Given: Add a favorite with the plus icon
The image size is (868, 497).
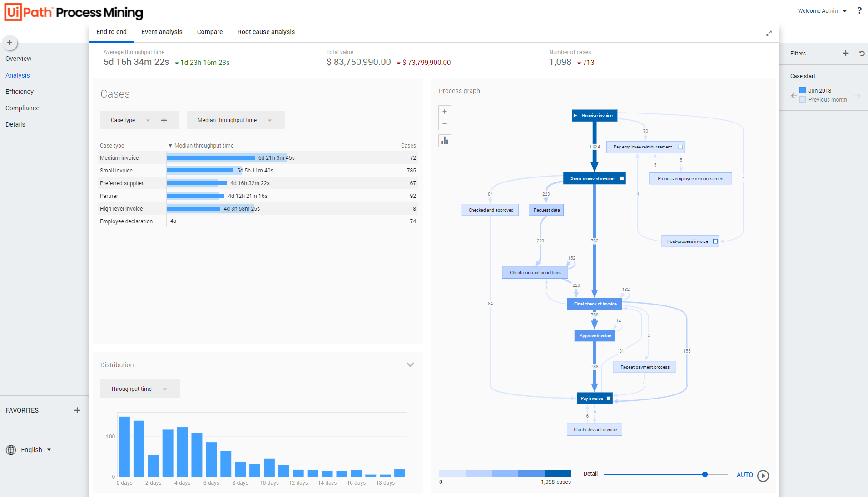Looking at the screenshot, I should (x=77, y=410).
